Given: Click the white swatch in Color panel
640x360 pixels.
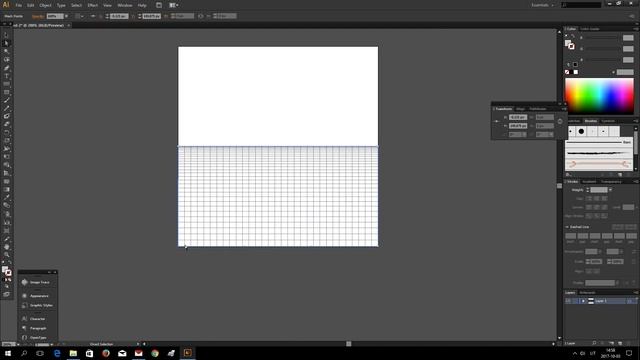Looking at the screenshot, I should [x=576, y=72].
